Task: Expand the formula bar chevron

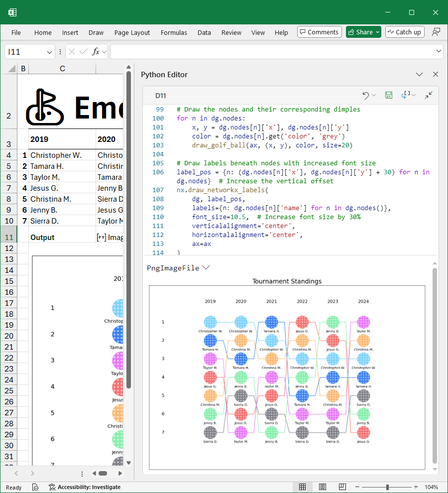Action: [439, 51]
